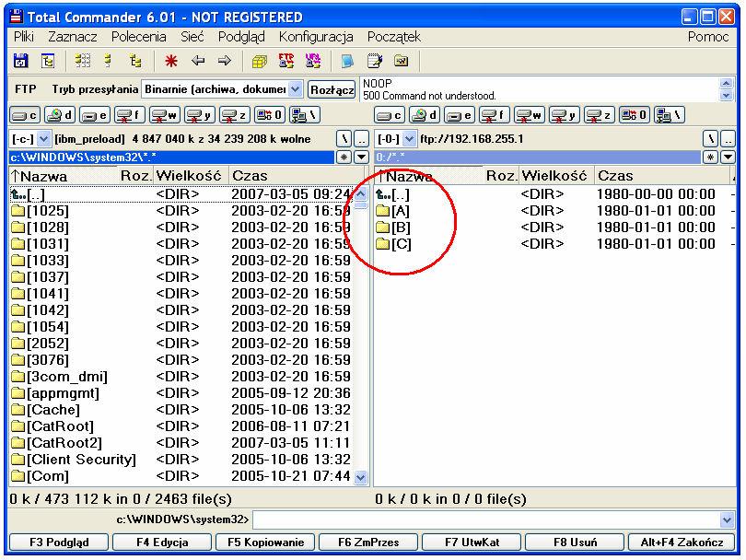Click the FTP connect toolbar icon
The width and height of the screenshot is (746, 560).
point(286,61)
